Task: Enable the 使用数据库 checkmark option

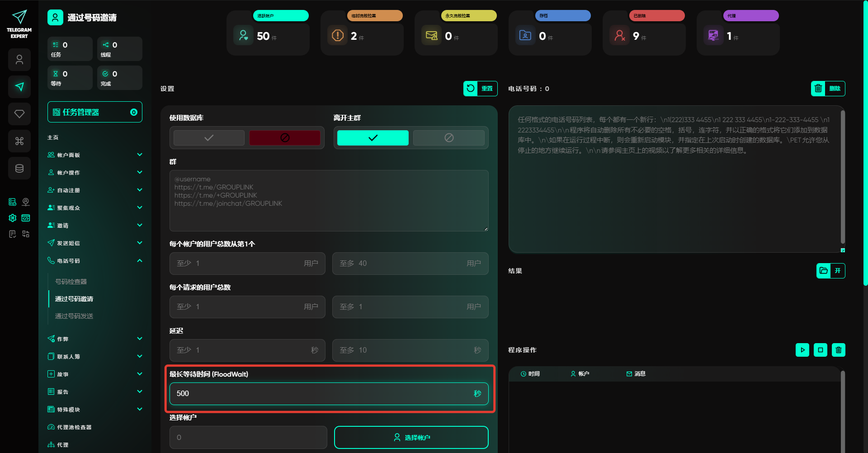Action: tap(209, 138)
